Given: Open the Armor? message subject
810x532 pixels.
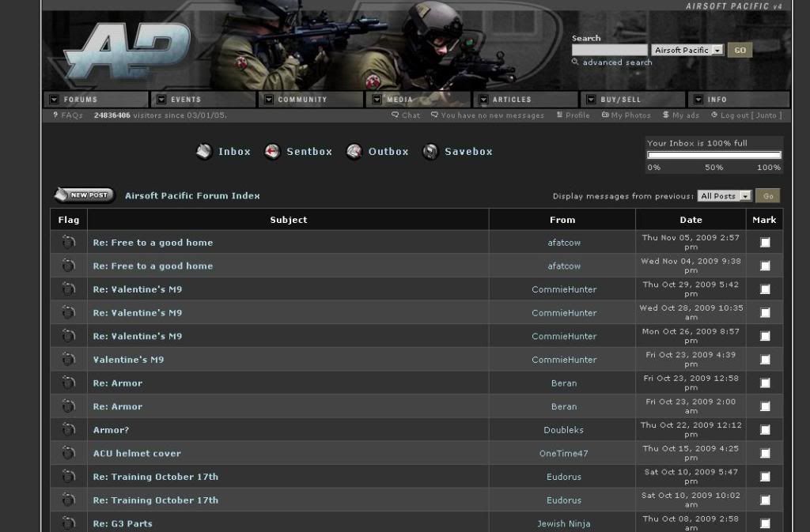Looking at the screenshot, I should [x=111, y=430].
